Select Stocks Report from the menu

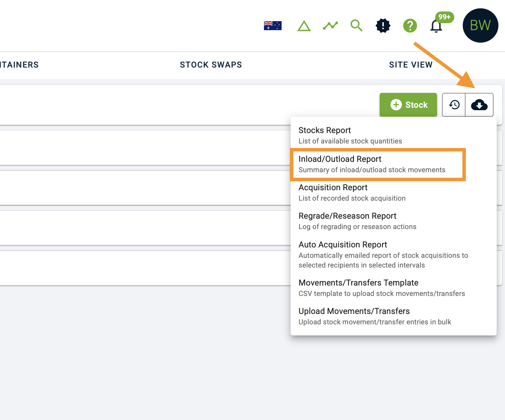[350, 135]
